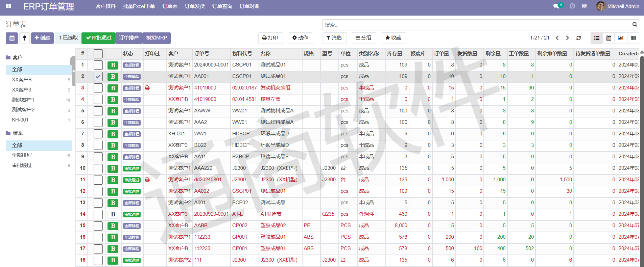This screenshot has width=644, height=267.
Task: Click the 创建 create button
Action: 42,38
